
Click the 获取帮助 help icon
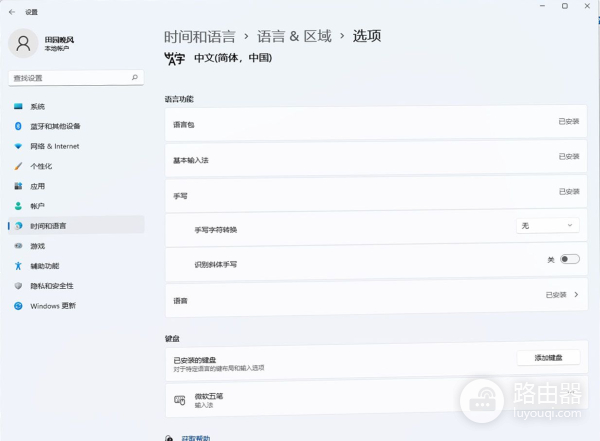pyautogui.click(x=169, y=438)
